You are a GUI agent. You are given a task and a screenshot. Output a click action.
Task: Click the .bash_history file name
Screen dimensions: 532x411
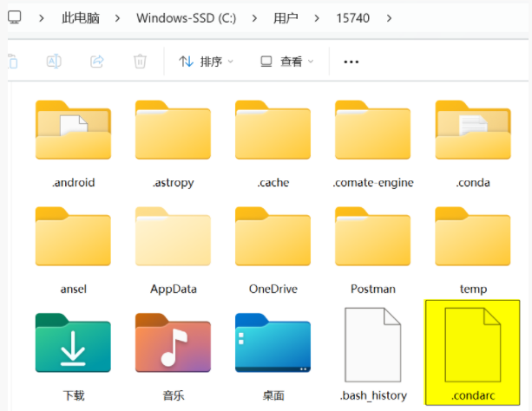(373, 395)
